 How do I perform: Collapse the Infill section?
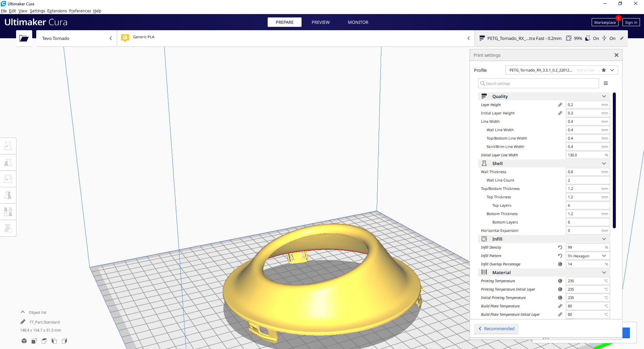pyautogui.click(x=604, y=239)
